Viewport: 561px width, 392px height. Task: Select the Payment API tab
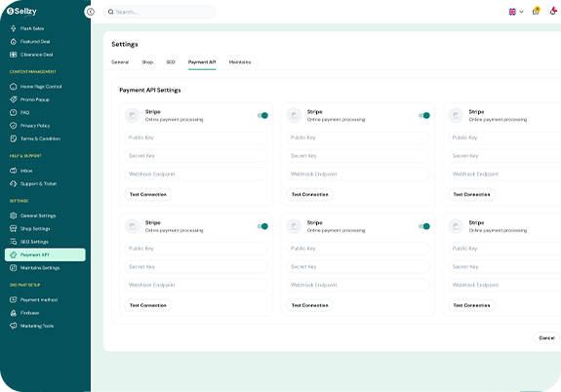(x=202, y=61)
